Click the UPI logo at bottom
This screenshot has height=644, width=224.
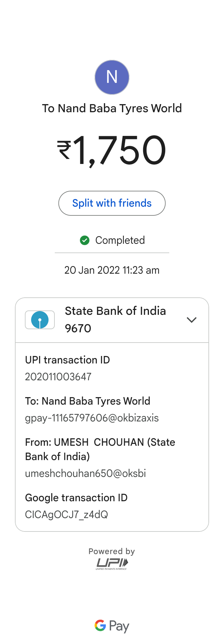[x=112, y=564]
